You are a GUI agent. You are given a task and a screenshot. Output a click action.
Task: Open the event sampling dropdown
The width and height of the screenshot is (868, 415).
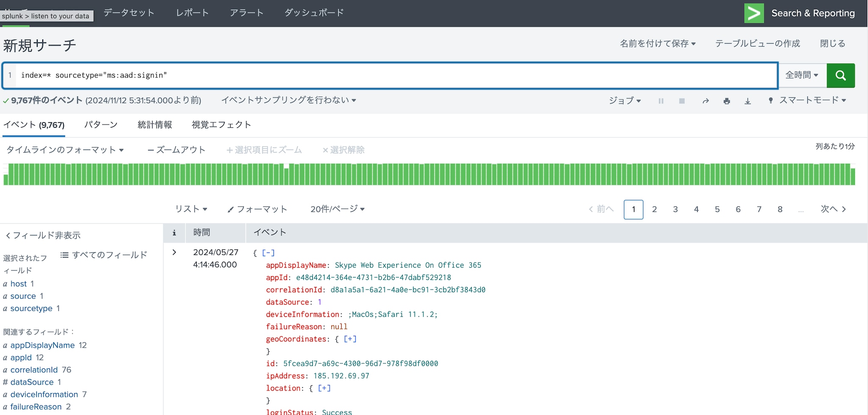(289, 100)
